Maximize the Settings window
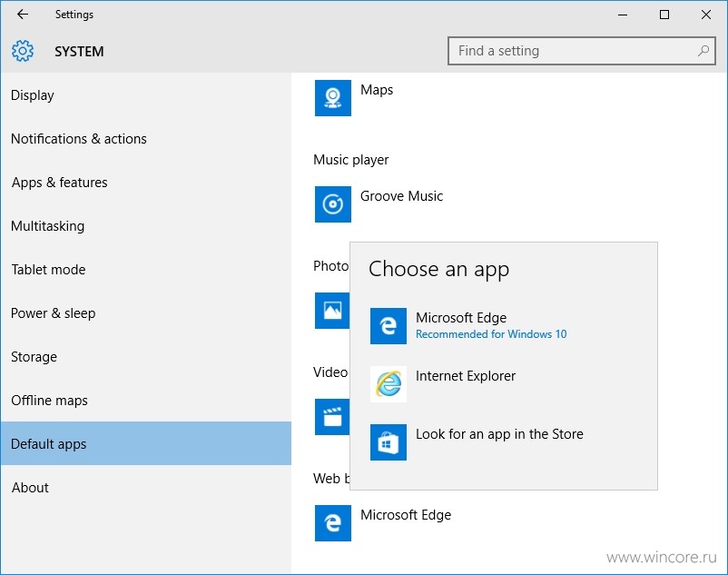728x575 pixels. (664, 15)
